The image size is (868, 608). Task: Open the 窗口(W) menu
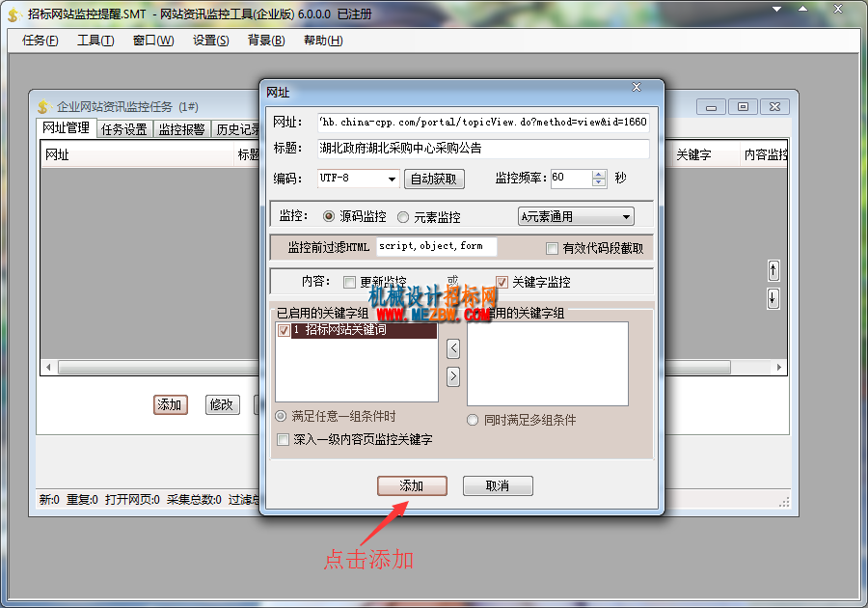153,41
